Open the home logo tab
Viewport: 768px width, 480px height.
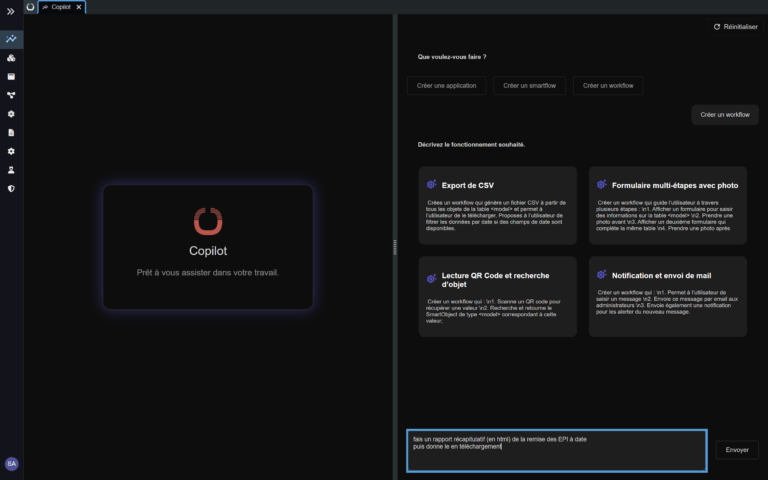[30, 7]
